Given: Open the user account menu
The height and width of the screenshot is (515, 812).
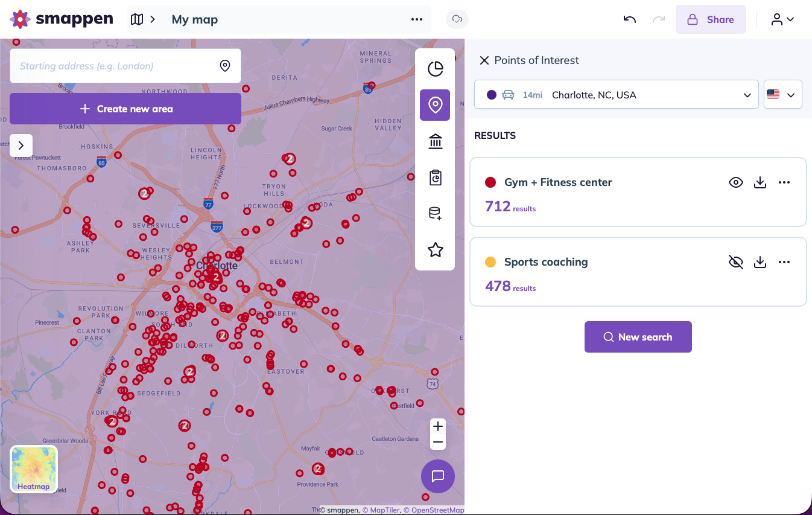Looking at the screenshot, I should point(782,19).
